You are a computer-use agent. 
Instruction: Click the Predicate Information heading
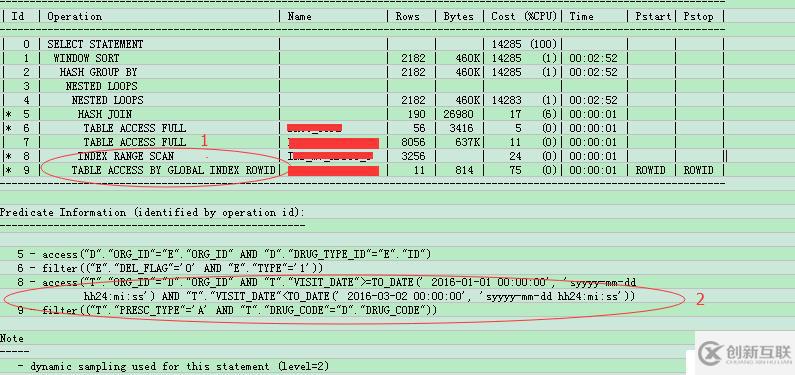(x=152, y=212)
